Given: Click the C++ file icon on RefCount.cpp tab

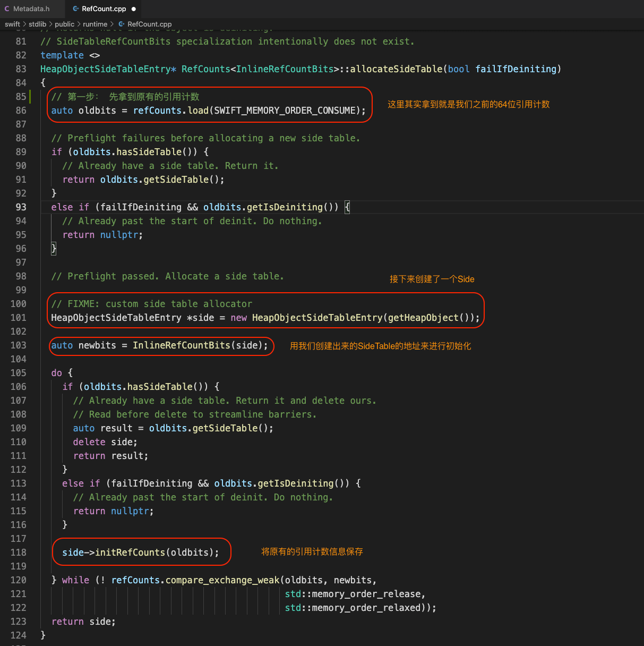Looking at the screenshot, I should pos(76,9).
